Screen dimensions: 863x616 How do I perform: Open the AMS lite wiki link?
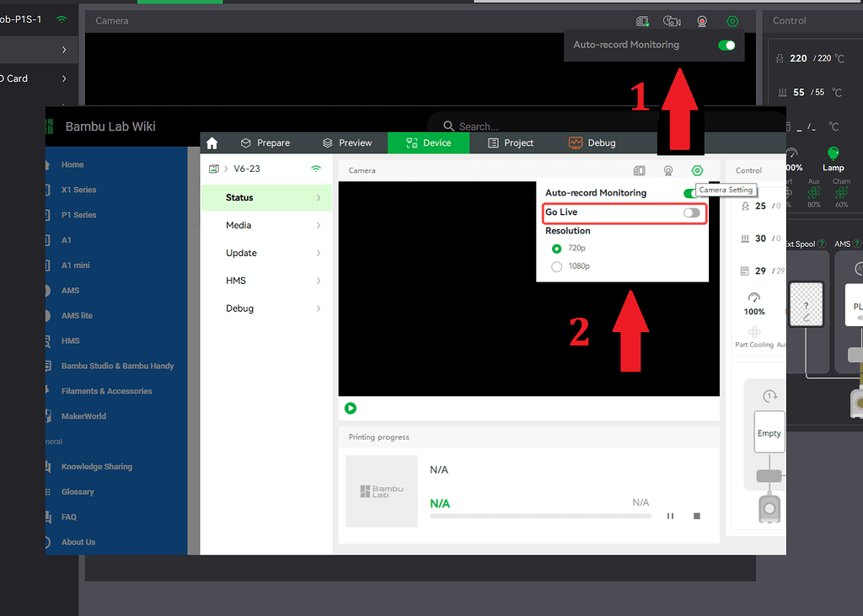77,316
